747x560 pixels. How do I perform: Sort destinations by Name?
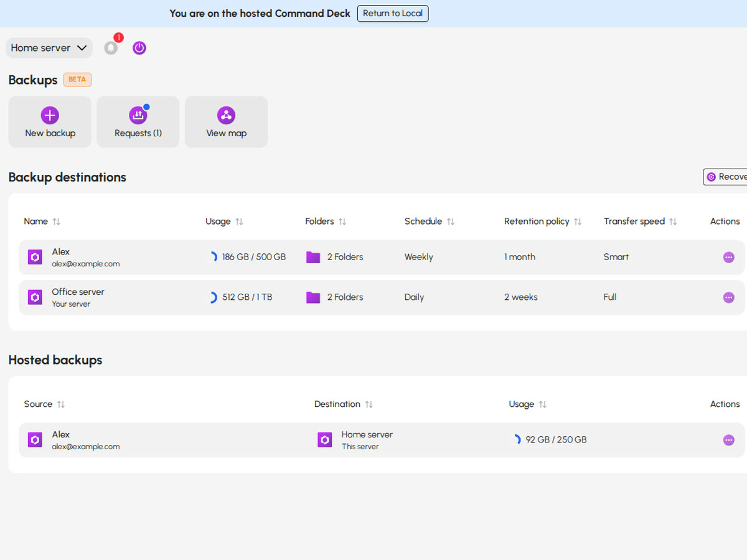[57, 222]
